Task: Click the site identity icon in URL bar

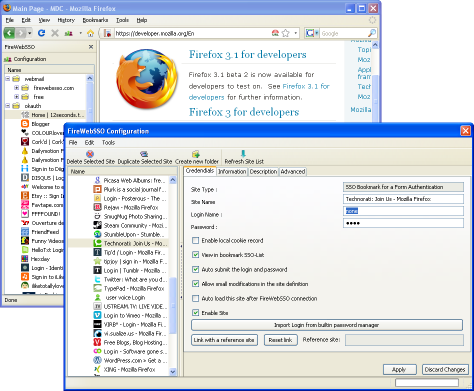Action: (107, 33)
